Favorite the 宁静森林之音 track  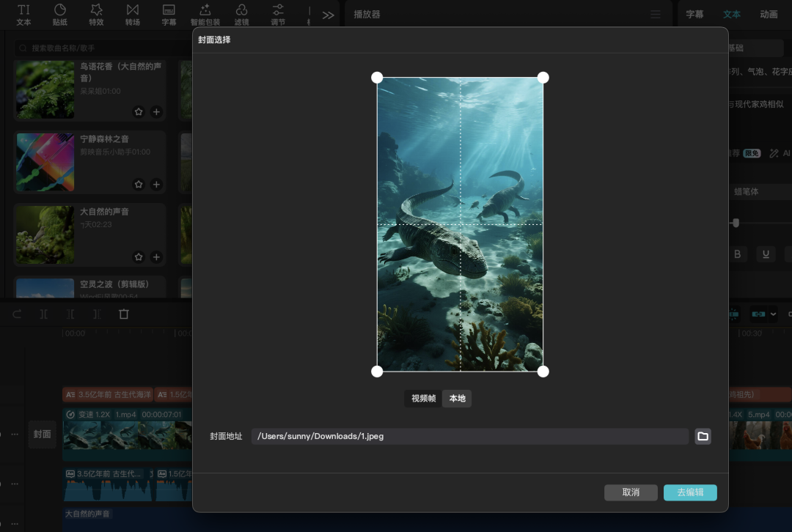pos(139,184)
